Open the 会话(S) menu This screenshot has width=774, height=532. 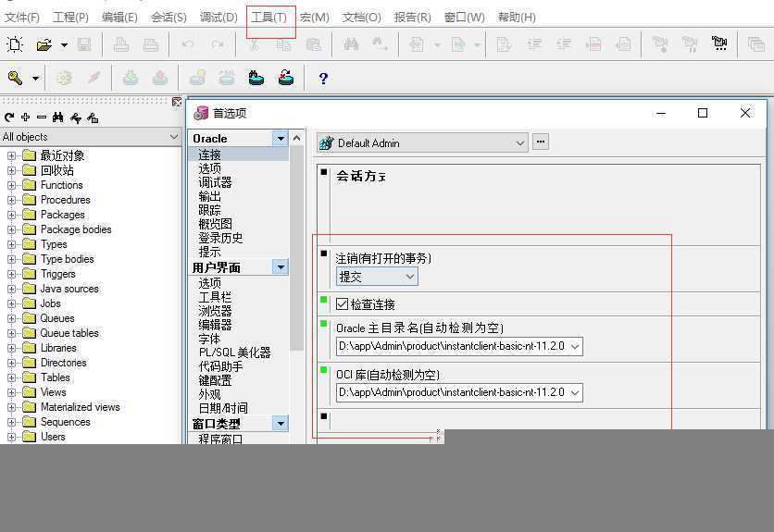(x=169, y=18)
